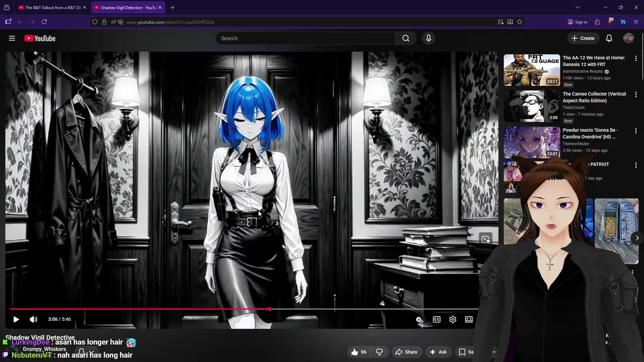Save the video with bookmark button
644x362 pixels.
(466, 352)
